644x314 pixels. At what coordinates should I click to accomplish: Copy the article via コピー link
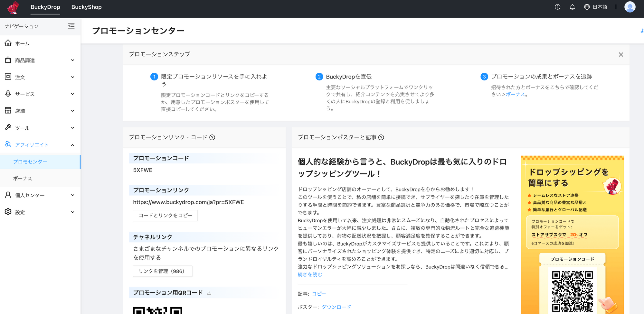tap(319, 294)
